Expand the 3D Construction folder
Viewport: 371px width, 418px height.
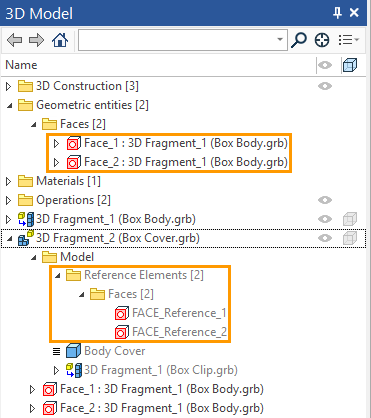[x=9, y=86]
